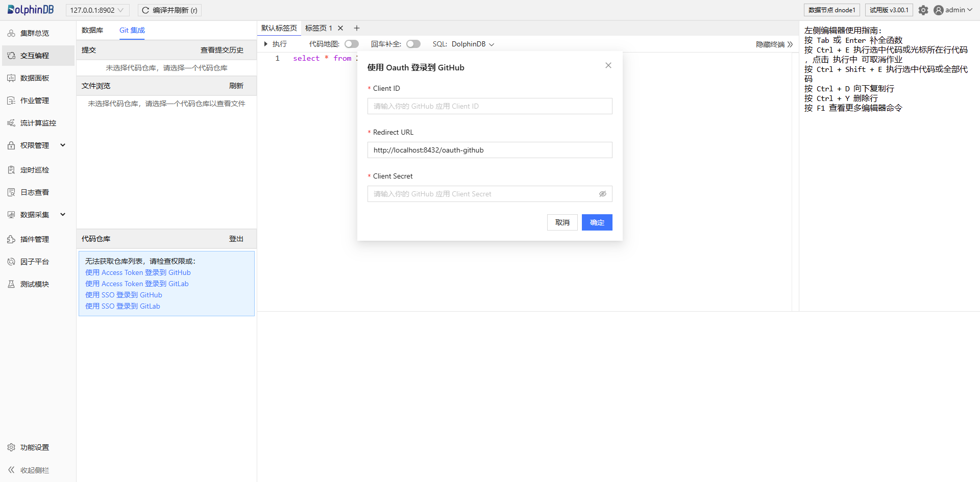The width and height of the screenshot is (980, 482).
Task: Add a new editor tab with plus icon
Action: (x=357, y=28)
